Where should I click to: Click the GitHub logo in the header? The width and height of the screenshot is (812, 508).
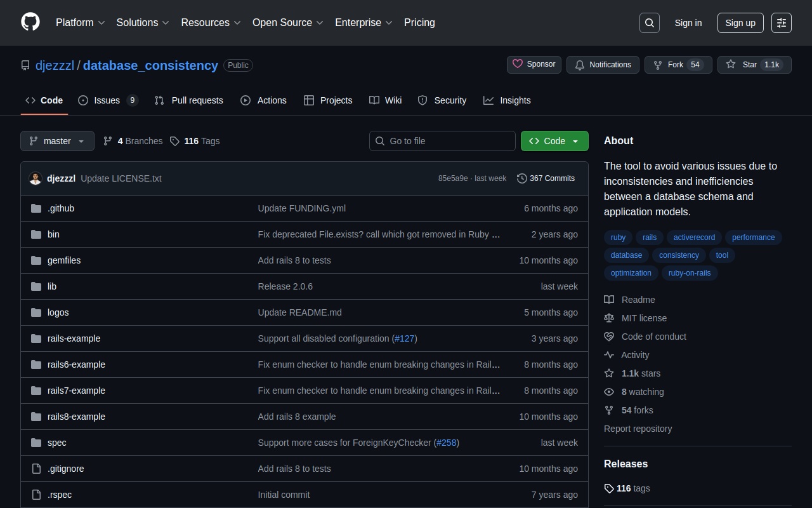point(30,22)
